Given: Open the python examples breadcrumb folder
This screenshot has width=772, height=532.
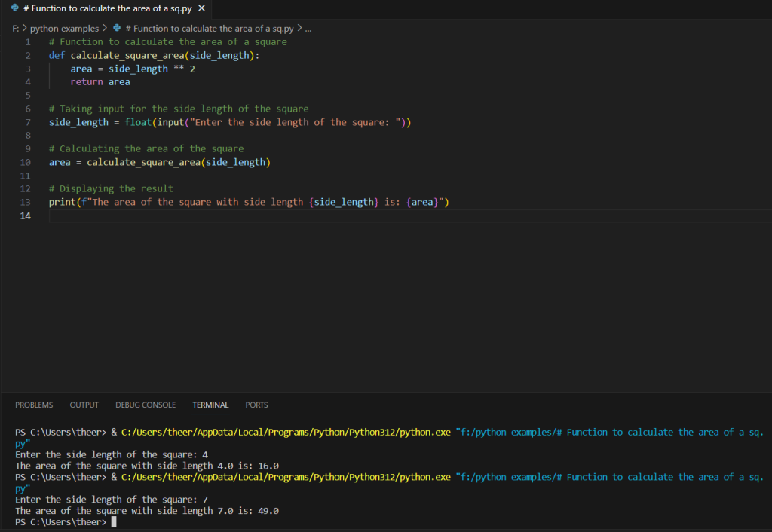Looking at the screenshot, I should point(64,29).
